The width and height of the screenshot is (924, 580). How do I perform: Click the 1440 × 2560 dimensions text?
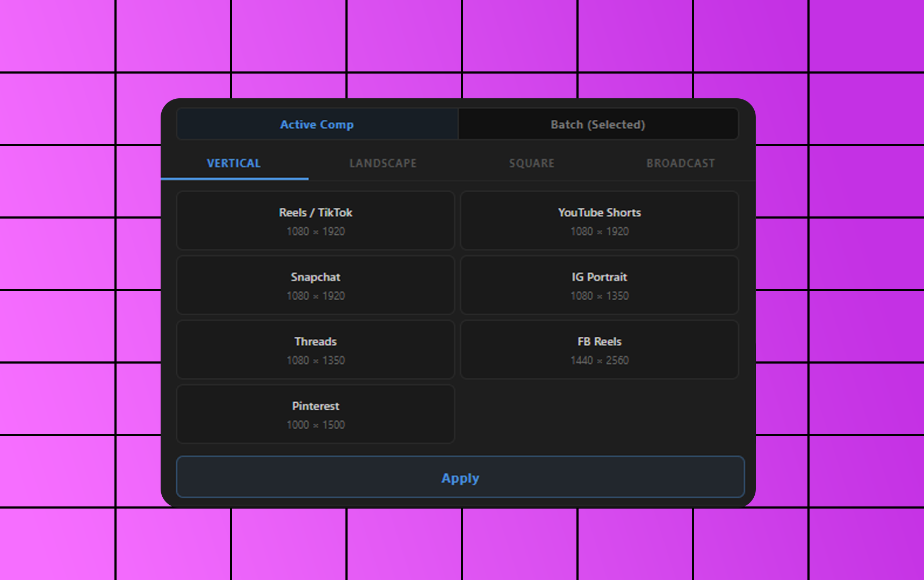point(600,360)
